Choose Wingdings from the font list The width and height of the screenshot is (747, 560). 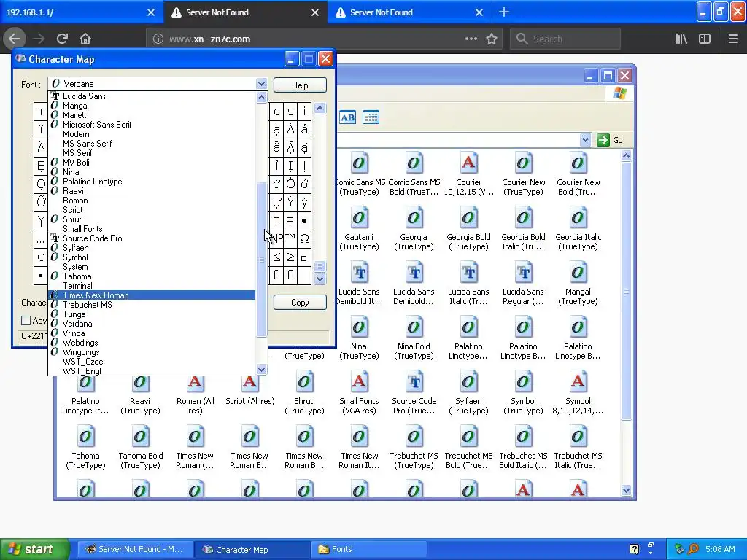click(152, 352)
